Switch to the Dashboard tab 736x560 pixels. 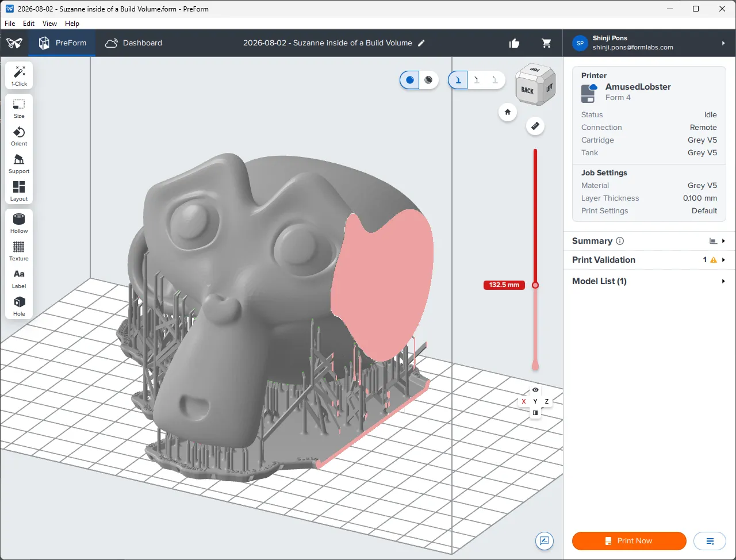pos(133,43)
